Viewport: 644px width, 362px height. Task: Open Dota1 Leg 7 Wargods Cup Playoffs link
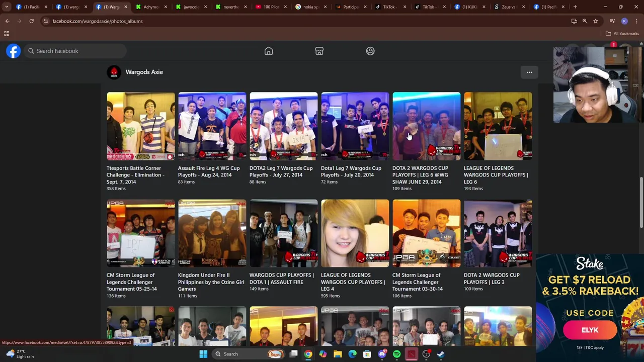pyautogui.click(x=351, y=171)
